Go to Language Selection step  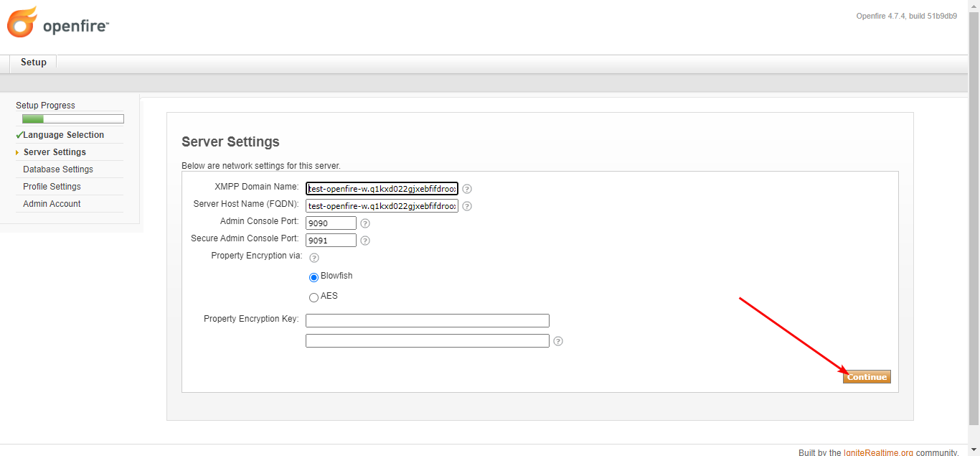[x=64, y=135]
